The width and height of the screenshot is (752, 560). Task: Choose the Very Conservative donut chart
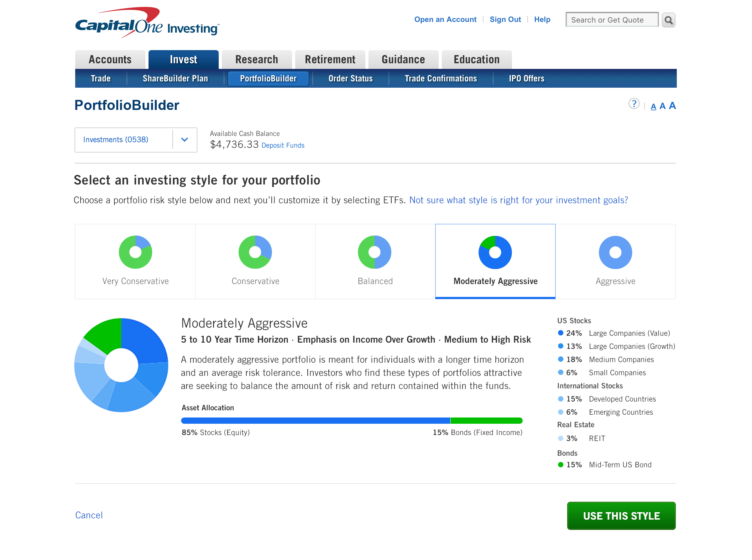135,252
